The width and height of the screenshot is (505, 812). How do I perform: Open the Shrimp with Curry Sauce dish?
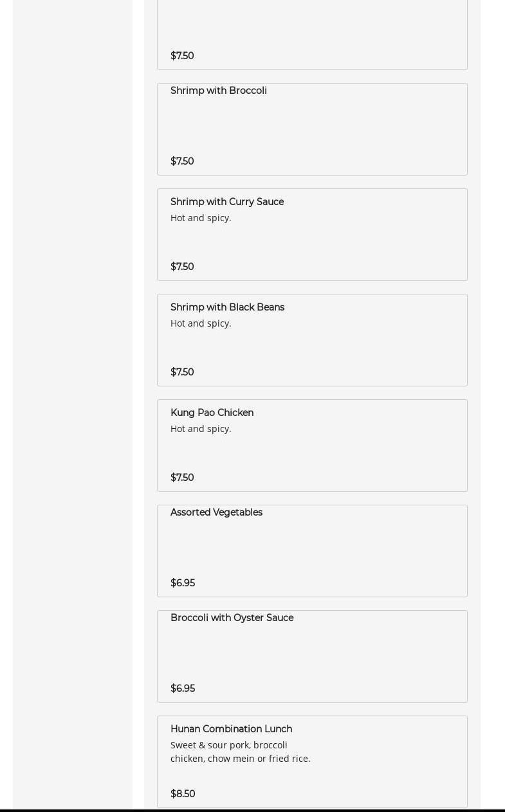[x=227, y=202]
